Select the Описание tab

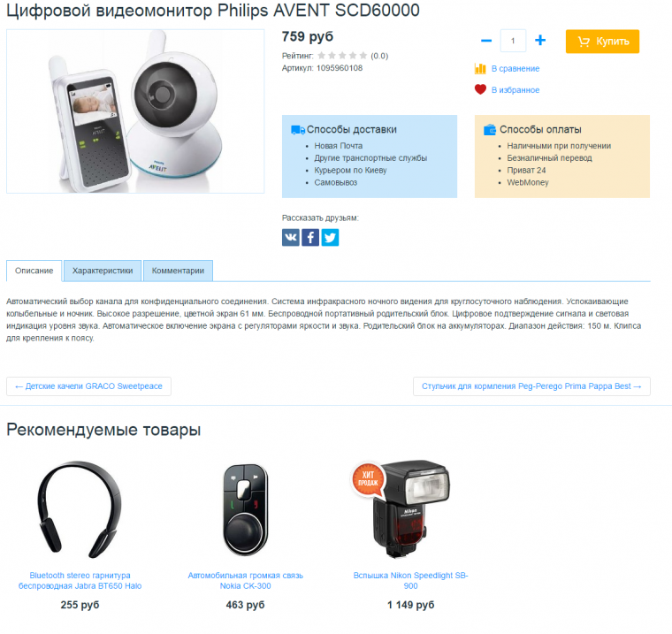pos(34,271)
